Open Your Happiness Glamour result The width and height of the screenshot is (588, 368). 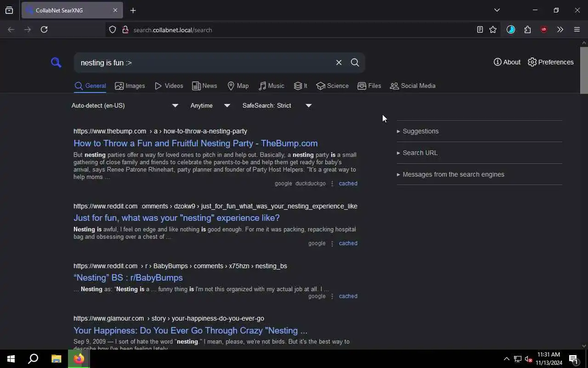[190, 330]
